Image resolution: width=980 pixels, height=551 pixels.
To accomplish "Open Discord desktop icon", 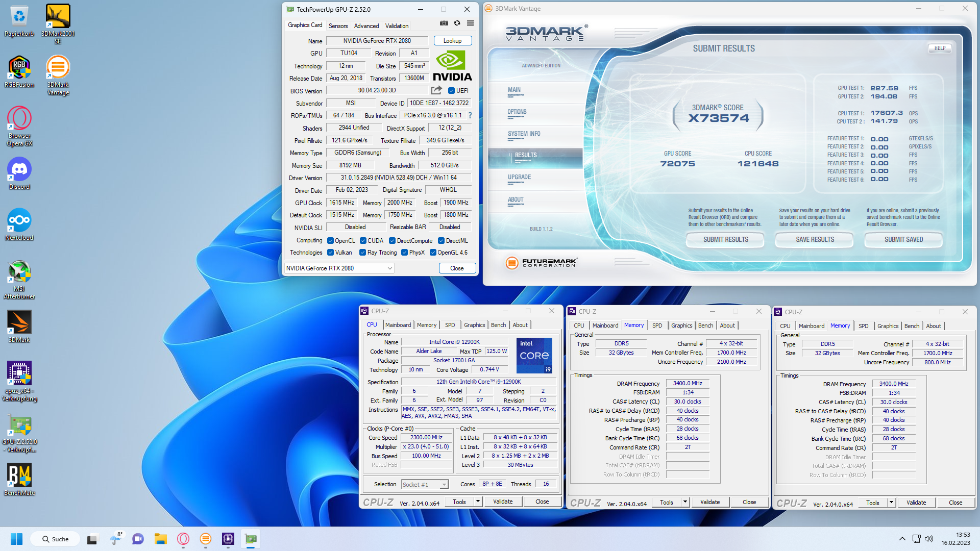I will (x=19, y=173).
